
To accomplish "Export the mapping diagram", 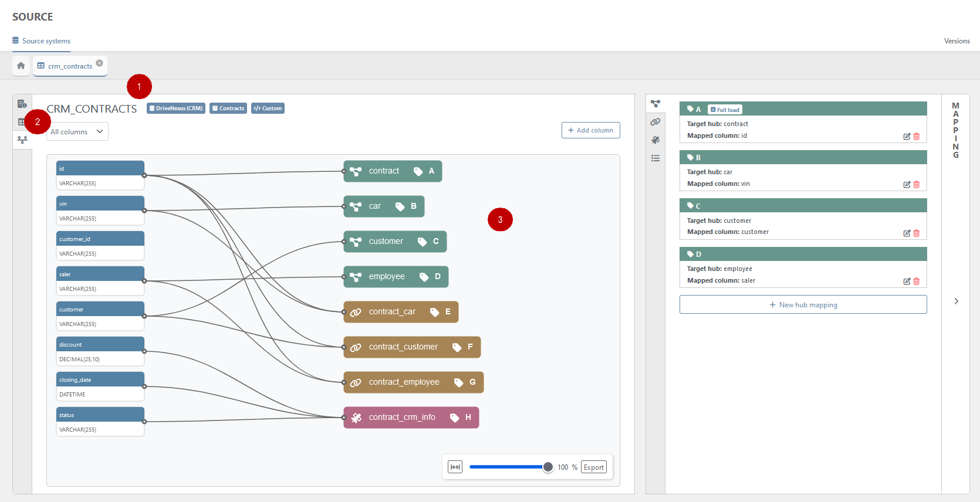I will 594,467.
